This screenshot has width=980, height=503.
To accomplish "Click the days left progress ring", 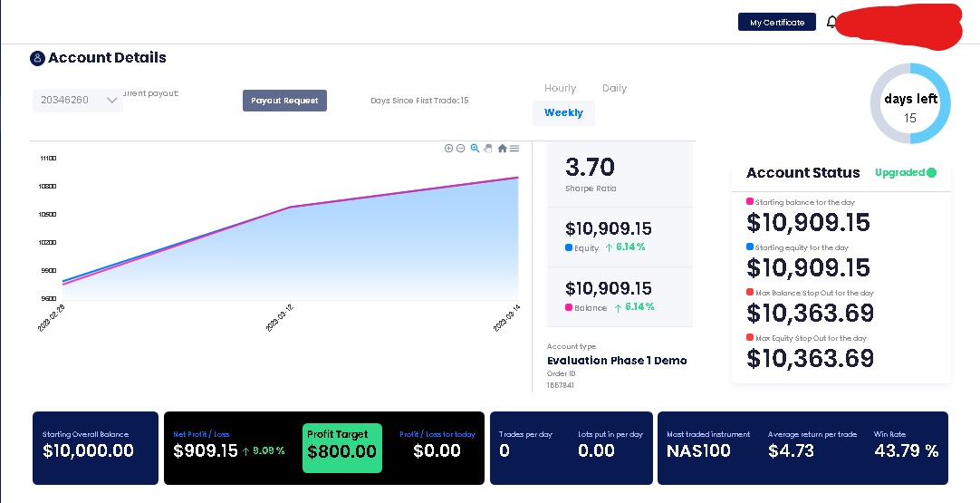I will click(x=910, y=103).
